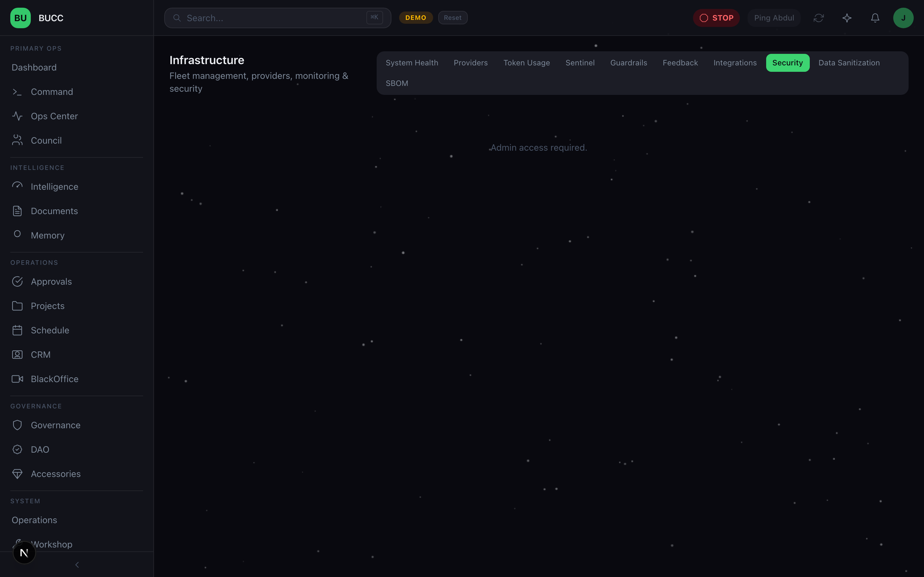The image size is (924, 577).
Task: Open the BlackOffice camera item
Action: point(55,379)
